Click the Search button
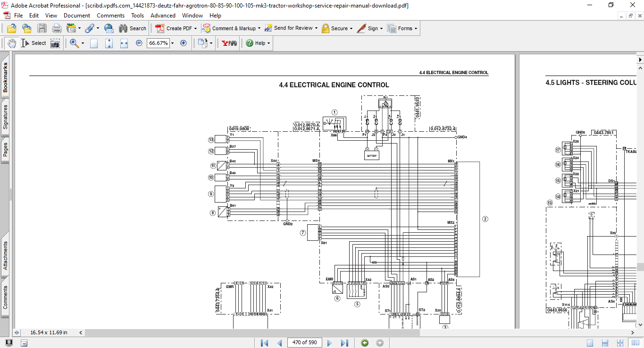Image resolution: width=644 pixels, height=348 pixels. tap(133, 28)
